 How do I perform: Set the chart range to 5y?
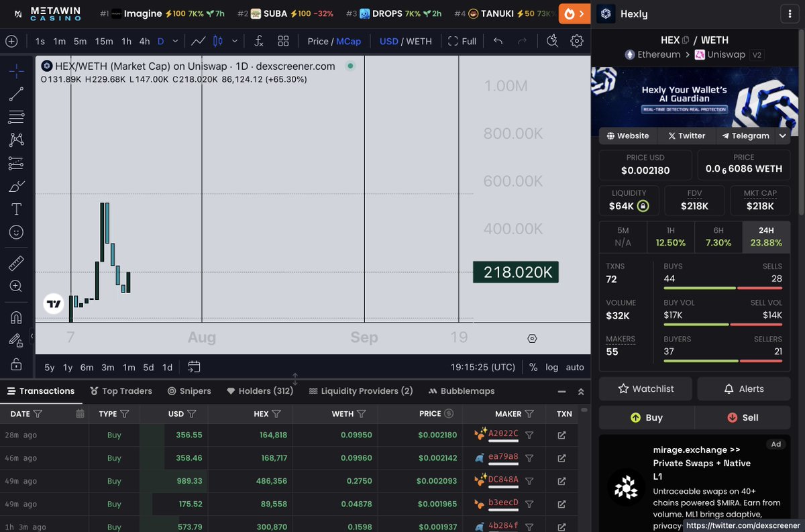(x=50, y=367)
